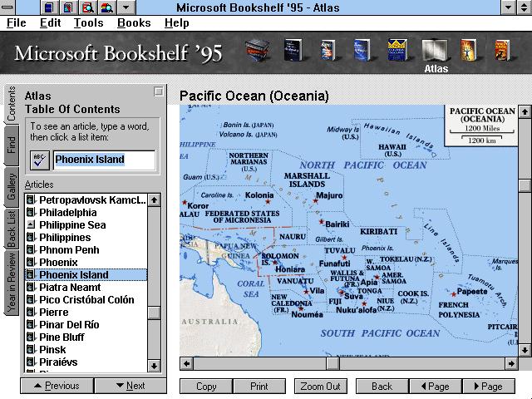Click the second book icon in title bar
532x399 pixels.
[68, 7]
